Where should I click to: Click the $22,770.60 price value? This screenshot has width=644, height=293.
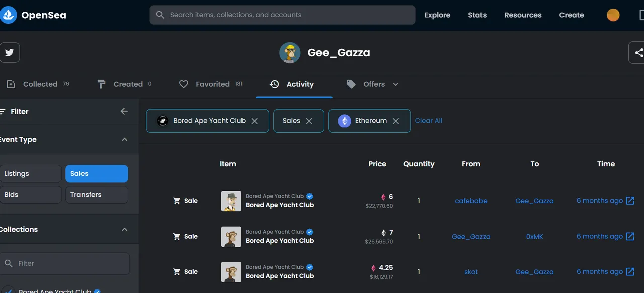(379, 206)
